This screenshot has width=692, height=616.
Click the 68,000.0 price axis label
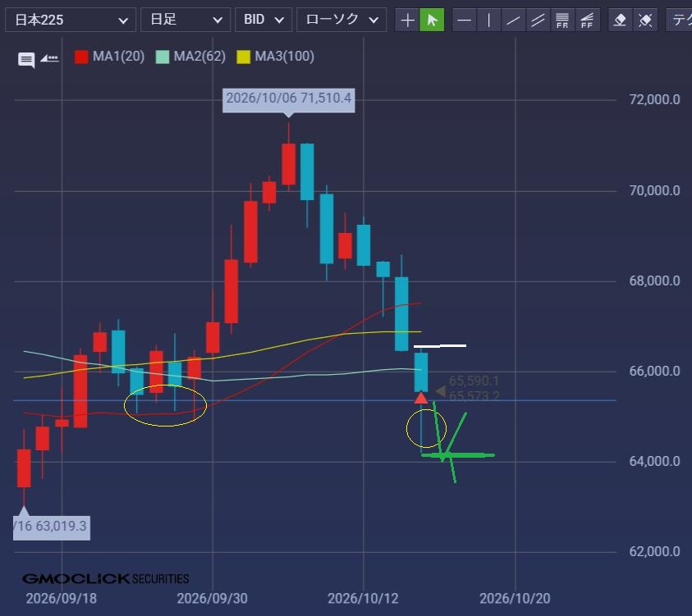(x=654, y=281)
